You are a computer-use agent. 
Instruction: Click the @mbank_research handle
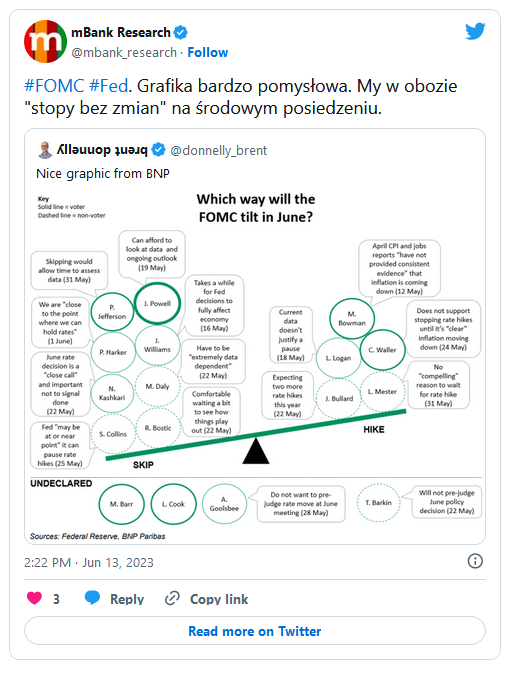coord(124,52)
